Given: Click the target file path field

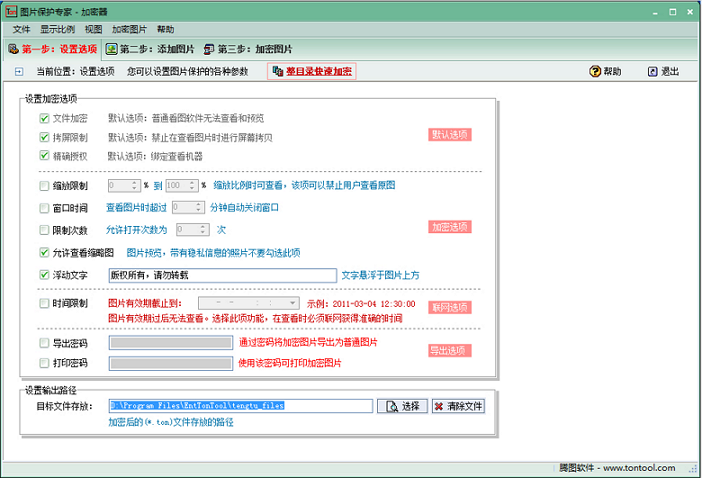Looking at the screenshot, I should point(241,406).
